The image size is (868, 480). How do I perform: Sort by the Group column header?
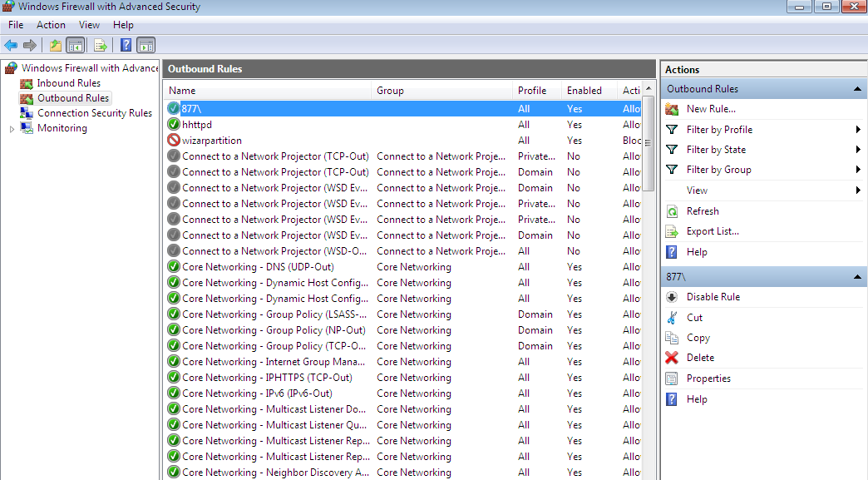pyautogui.click(x=442, y=90)
